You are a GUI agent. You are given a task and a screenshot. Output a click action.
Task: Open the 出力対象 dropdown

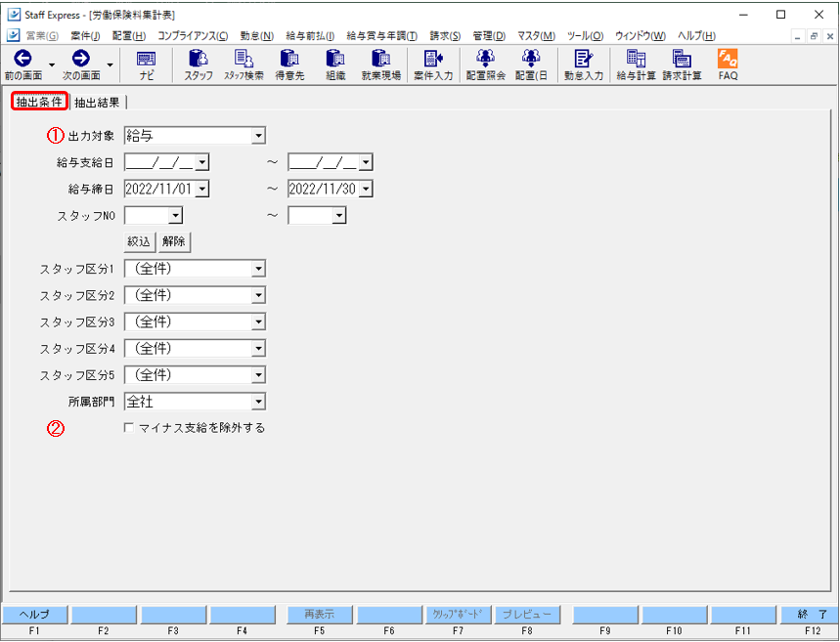pos(258,136)
